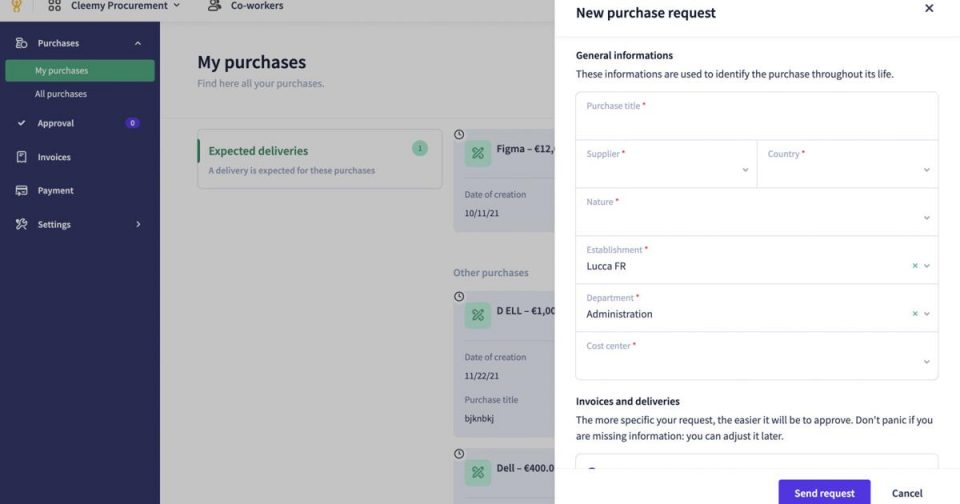
Task: Cancel the purchase request
Action: click(x=907, y=493)
